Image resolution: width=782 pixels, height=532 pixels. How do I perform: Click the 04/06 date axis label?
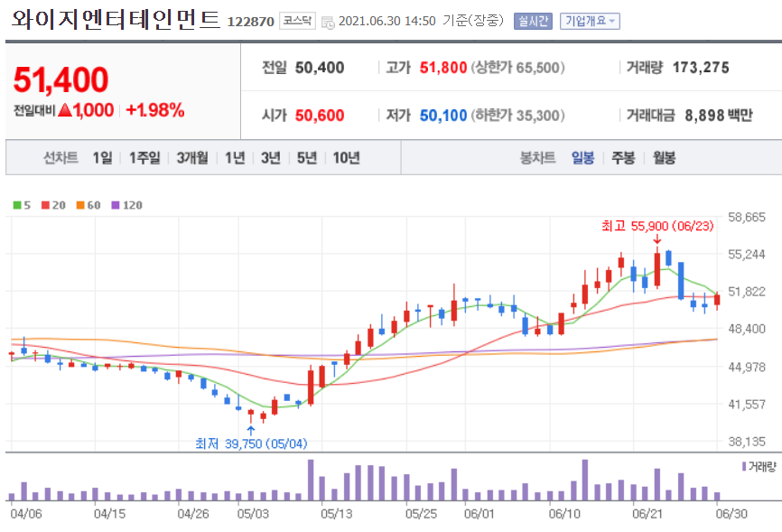coord(26,514)
